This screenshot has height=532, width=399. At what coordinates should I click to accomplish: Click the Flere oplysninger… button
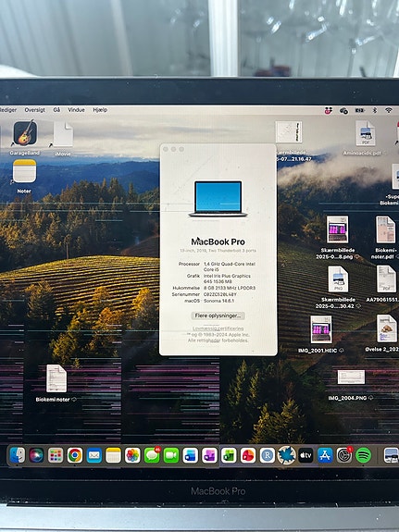pyautogui.click(x=218, y=315)
